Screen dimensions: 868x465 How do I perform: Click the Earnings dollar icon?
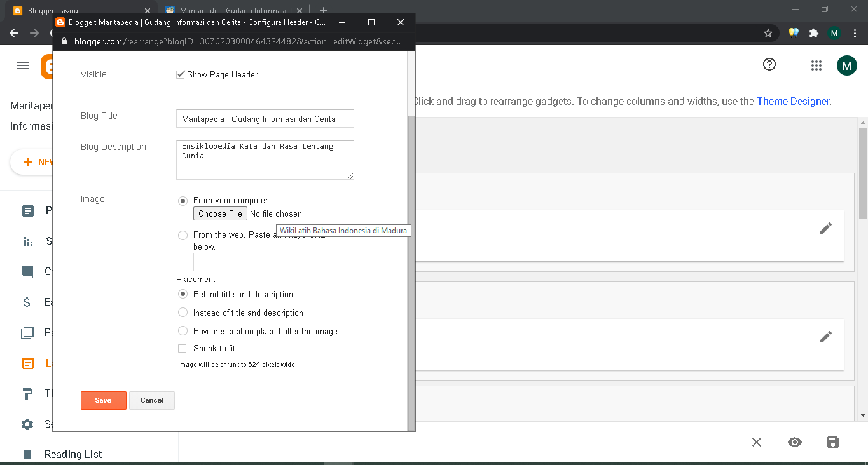(x=27, y=302)
